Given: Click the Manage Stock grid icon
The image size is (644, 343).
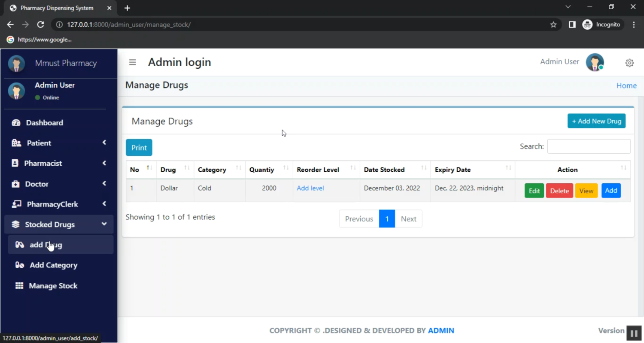Looking at the screenshot, I should pos(19,286).
